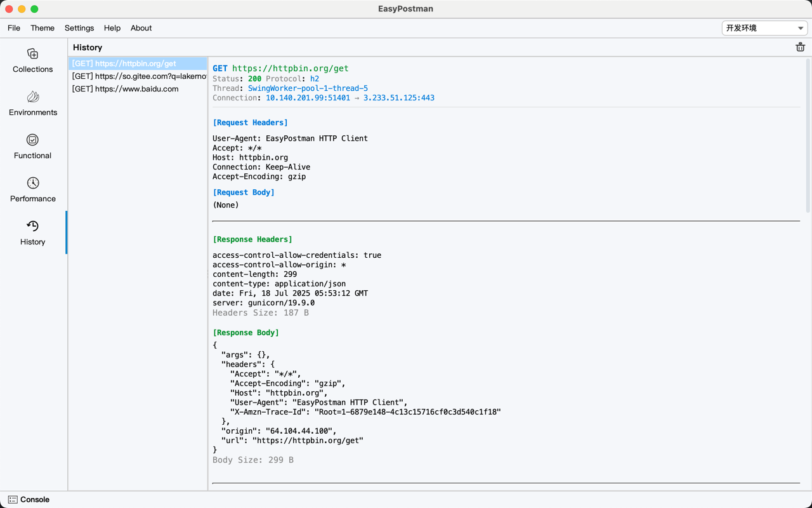Click the protocol h2 value
This screenshot has width=812, height=508.
pos(315,79)
